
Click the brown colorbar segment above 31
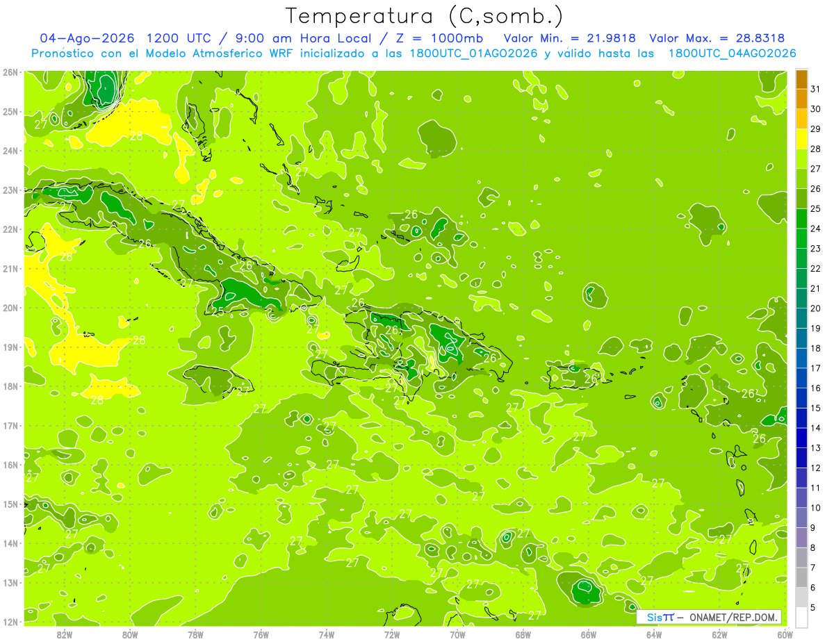point(801,79)
